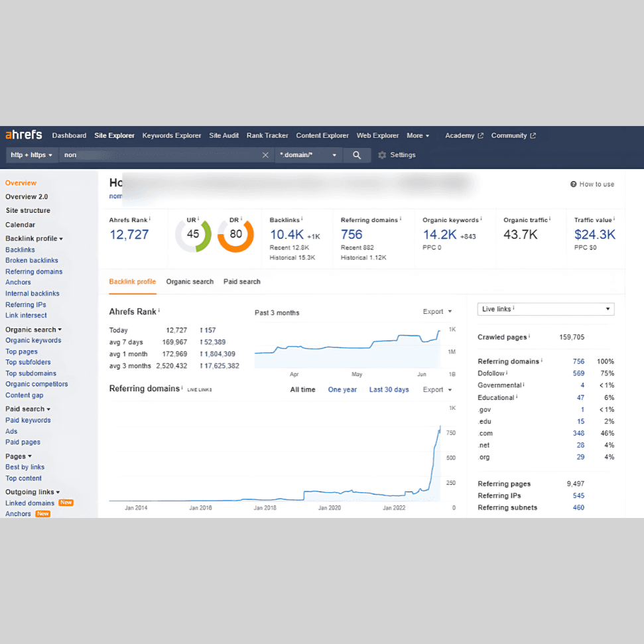Click info icon beside Crawled pages
The image size is (644, 644).
pyautogui.click(x=529, y=336)
